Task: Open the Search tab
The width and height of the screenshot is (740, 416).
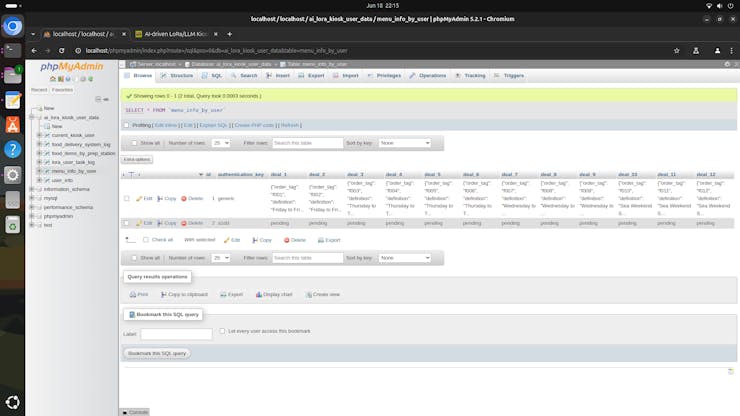Action: tap(244, 76)
